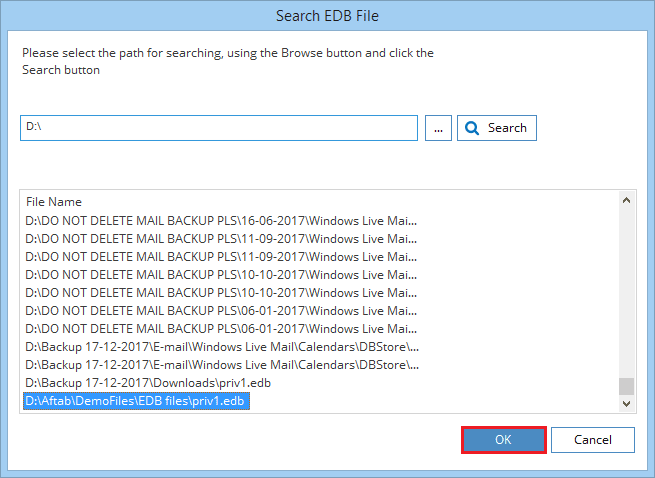
Task: Select the second 11-09-2017 mail backup entry
Action: point(221,256)
